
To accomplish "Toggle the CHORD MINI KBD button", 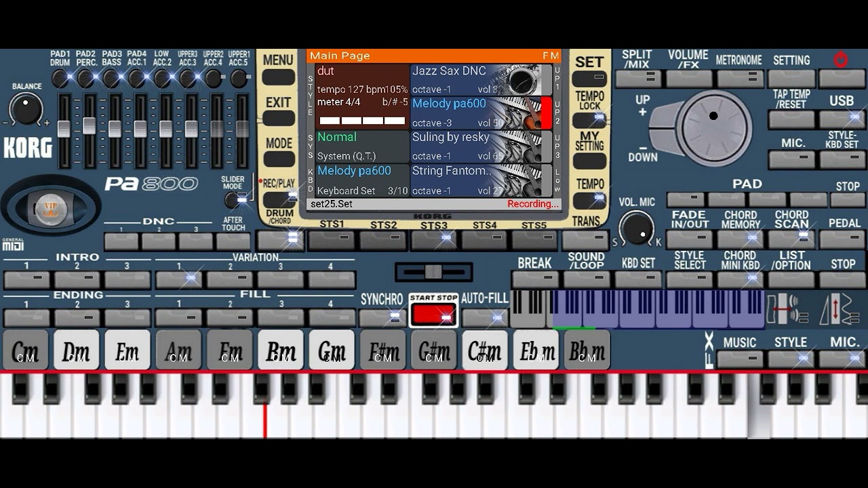I will click(x=741, y=279).
